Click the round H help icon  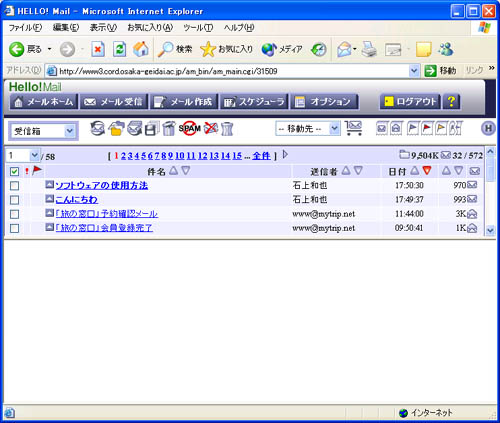tap(488, 128)
